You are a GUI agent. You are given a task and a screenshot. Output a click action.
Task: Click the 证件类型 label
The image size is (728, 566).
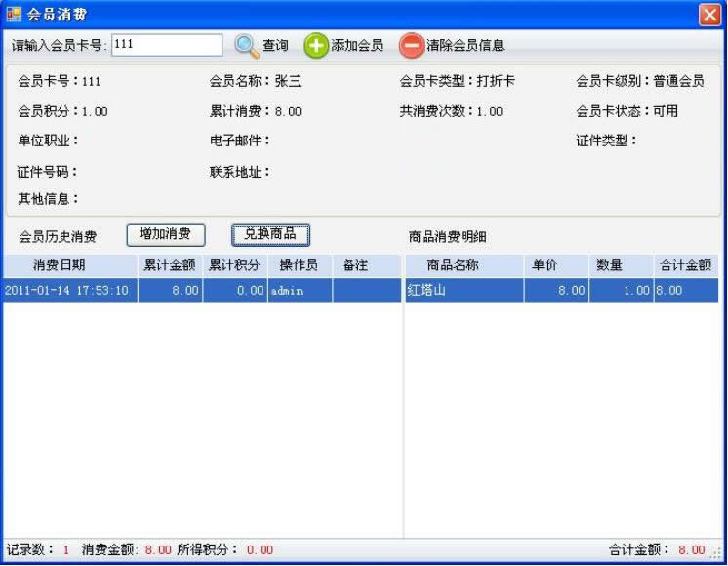[606, 141]
